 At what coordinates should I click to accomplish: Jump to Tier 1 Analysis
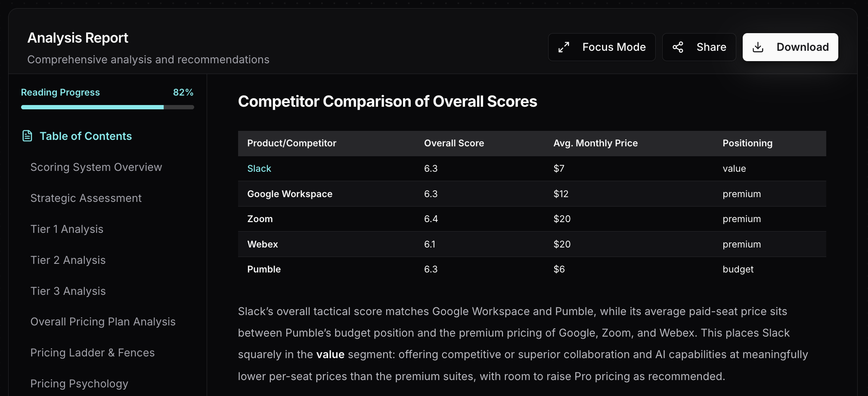pyautogui.click(x=67, y=229)
